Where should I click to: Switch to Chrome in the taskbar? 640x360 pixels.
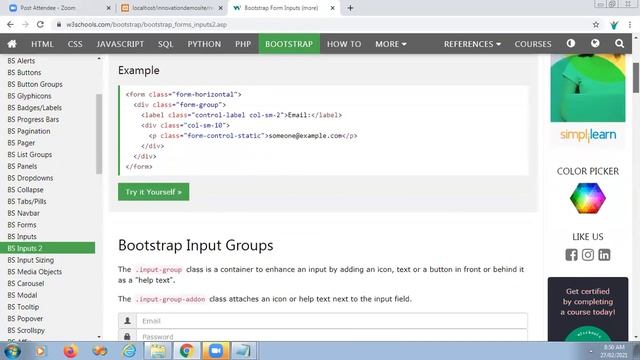[x=187, y=351]
